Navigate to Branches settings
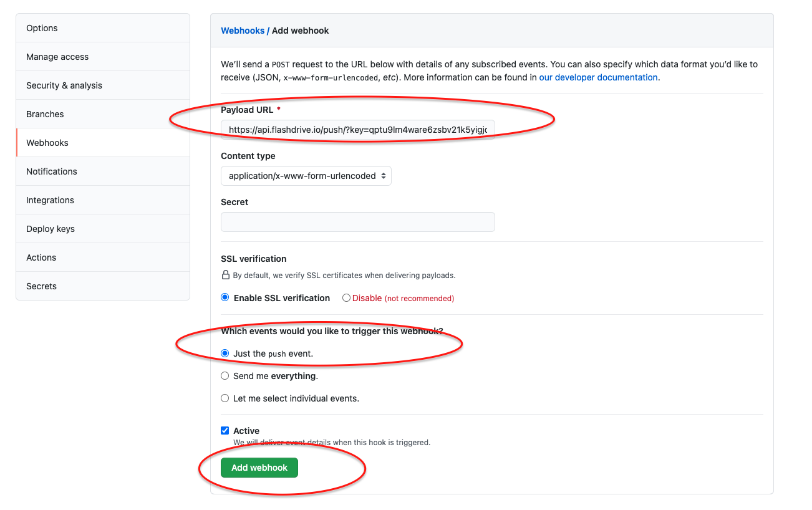Image resolution: width=812 pixels, height=510 pixels. click(45, 114)
